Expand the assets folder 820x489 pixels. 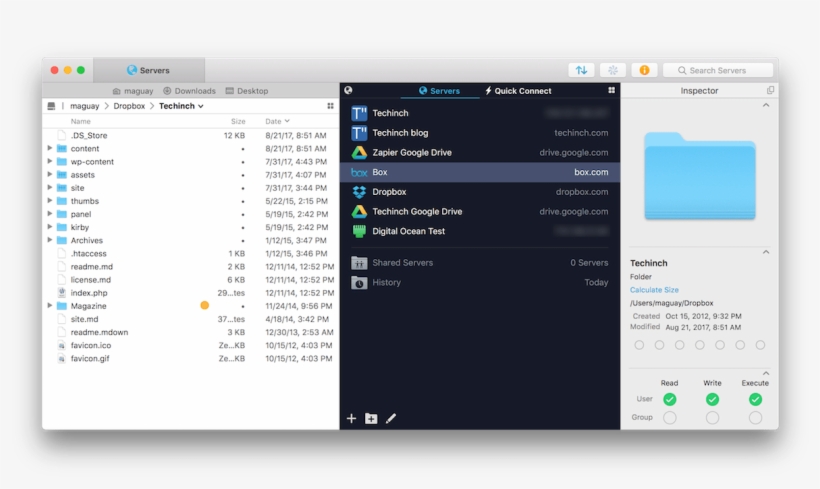pyautogui.click(x=50, y=174)
